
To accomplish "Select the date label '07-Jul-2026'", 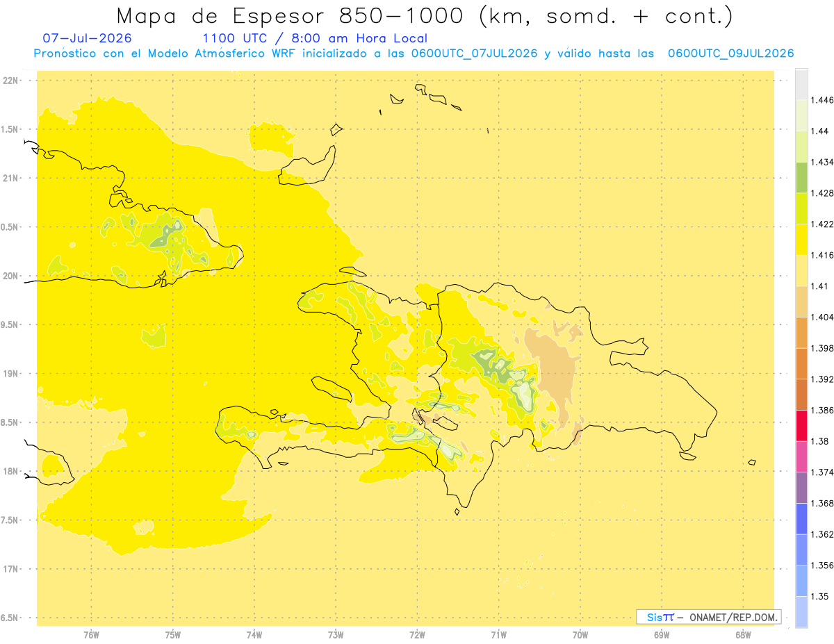I will tap(87, 38).
